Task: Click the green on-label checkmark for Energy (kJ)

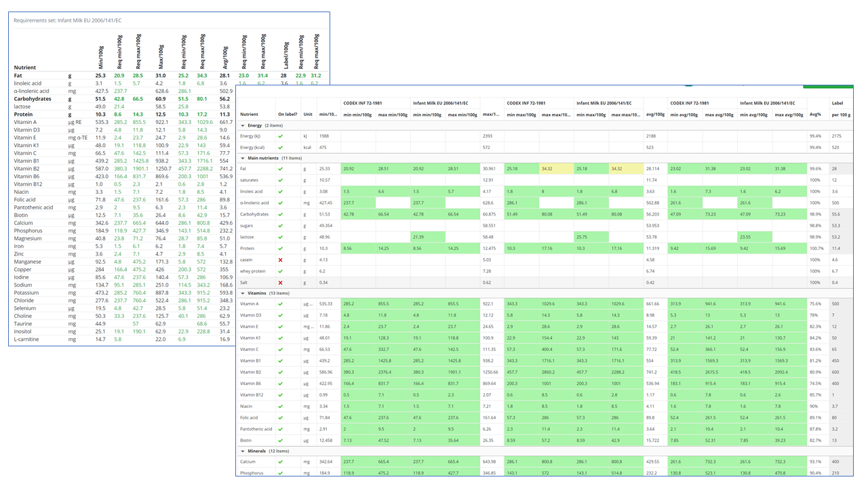Action: (280, 136)
